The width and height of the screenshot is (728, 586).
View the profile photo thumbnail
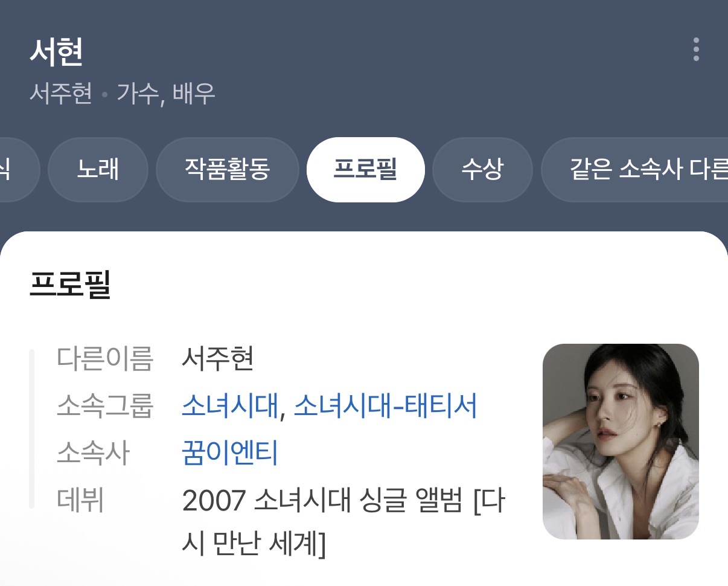[621, 442]
